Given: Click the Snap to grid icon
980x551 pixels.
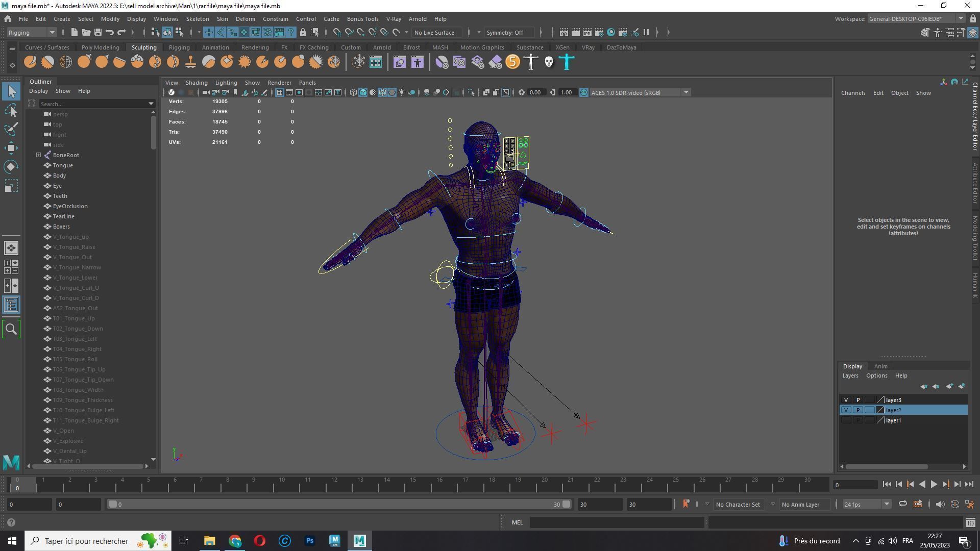Looking at the screenshot, I should [x=337, y=32].
